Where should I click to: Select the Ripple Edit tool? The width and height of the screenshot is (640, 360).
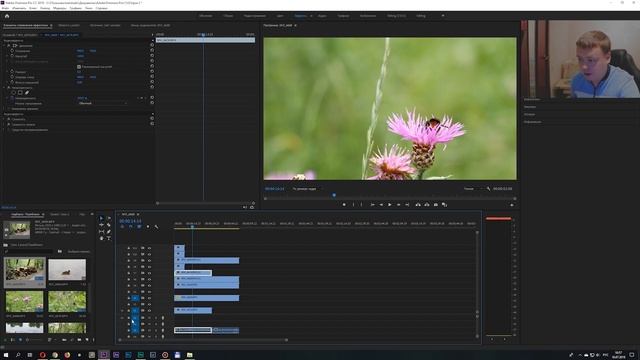coord(102,225)
